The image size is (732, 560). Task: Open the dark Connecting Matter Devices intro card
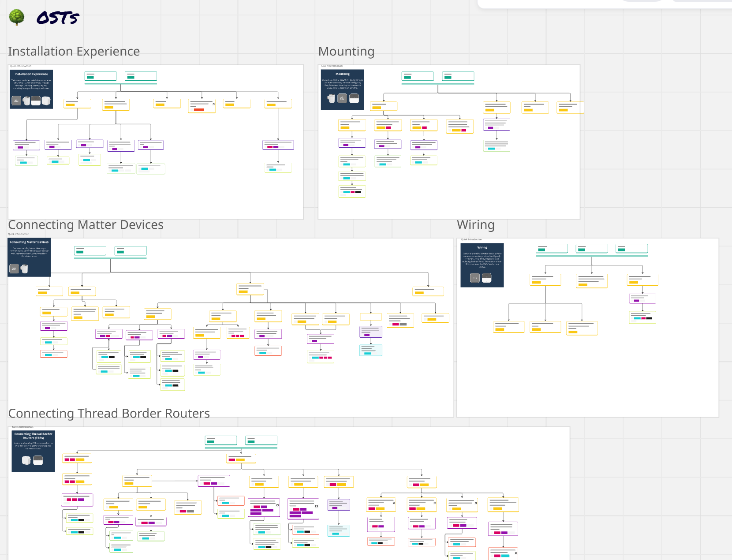point(29,258)
